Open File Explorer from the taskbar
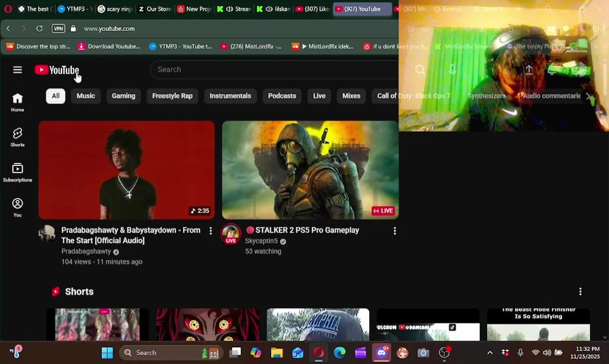This screenshot has height=364, width=609. (x=277, y=353)
